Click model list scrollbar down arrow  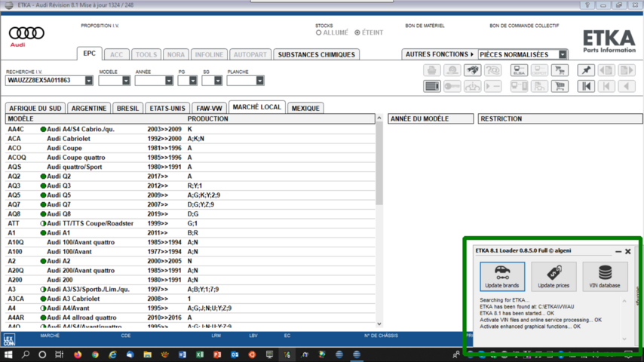(379, 324)
